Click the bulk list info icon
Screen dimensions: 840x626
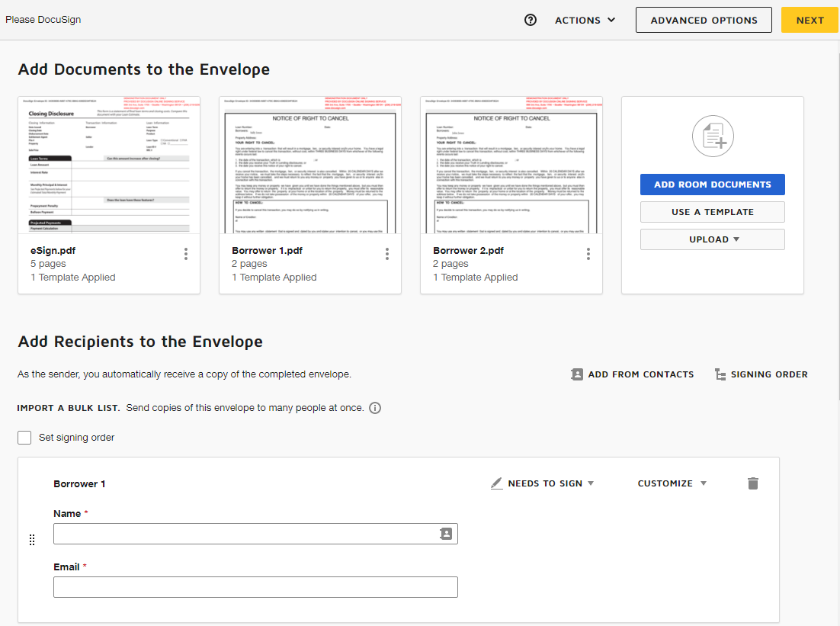[x=375, y=408]
